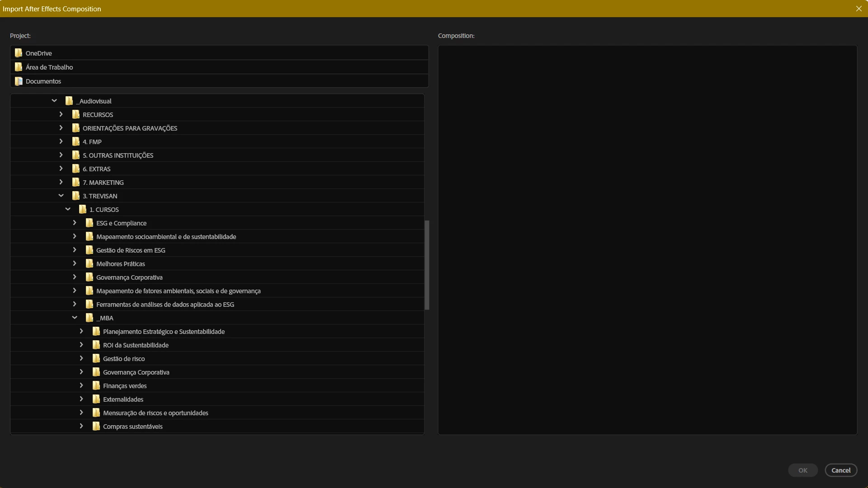Screen dimensions: 868x488
Task: Expand the 4. FMP folder
Action: 61,141
